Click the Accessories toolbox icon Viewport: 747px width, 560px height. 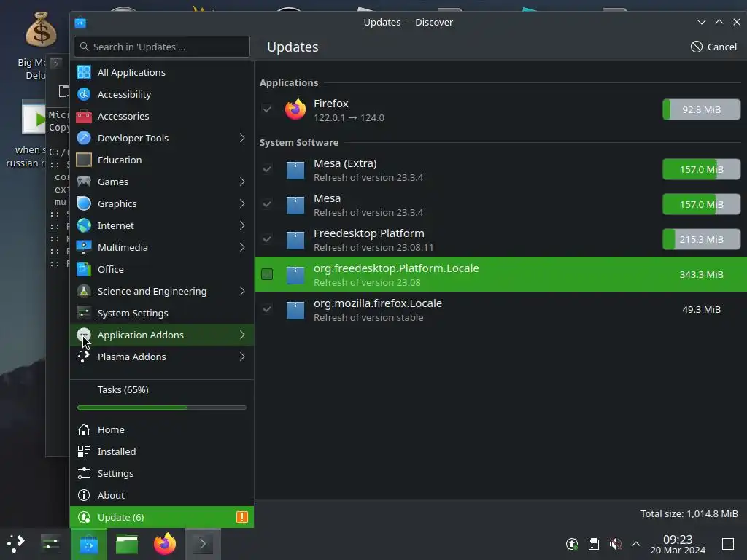point(84,116)
